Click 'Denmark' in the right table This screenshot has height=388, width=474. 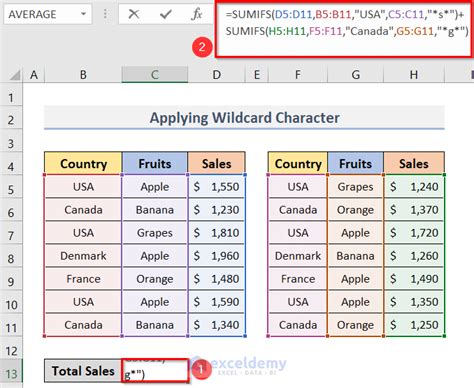pyautogui.click(x=298, y=256)
